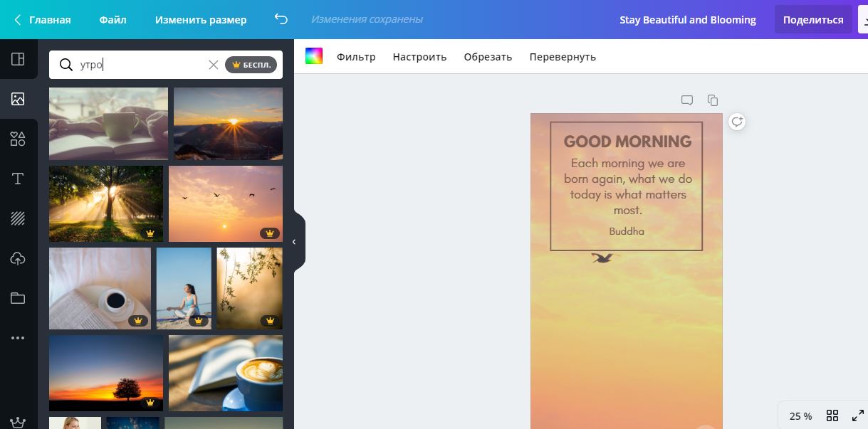Image resolution: width=868 pixels, height=429 pixels.
Task: Click the Undo arrow icon
Action: (281, 19)
